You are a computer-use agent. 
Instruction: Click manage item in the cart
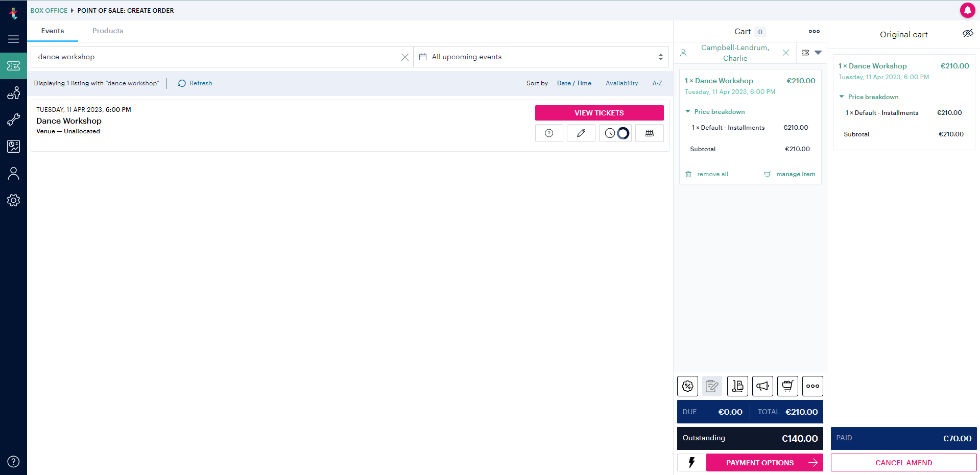[x=790, y=174]
